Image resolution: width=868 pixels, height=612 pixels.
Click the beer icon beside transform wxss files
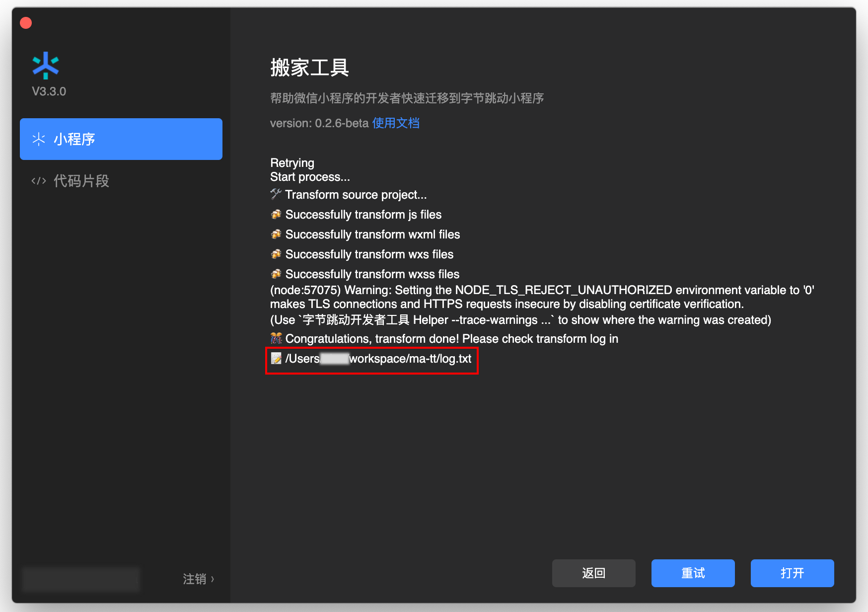(276, 274)
